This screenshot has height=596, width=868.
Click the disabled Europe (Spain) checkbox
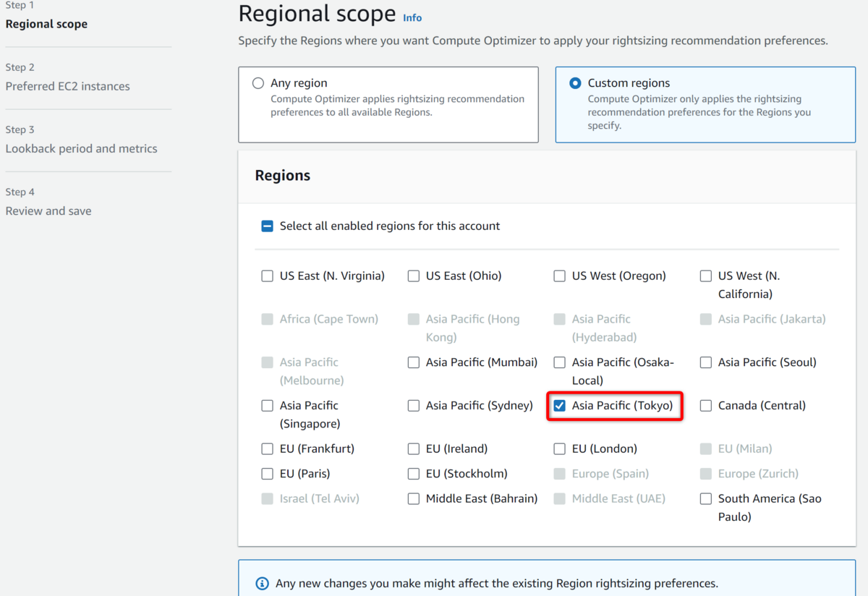(x=559, y=474)
